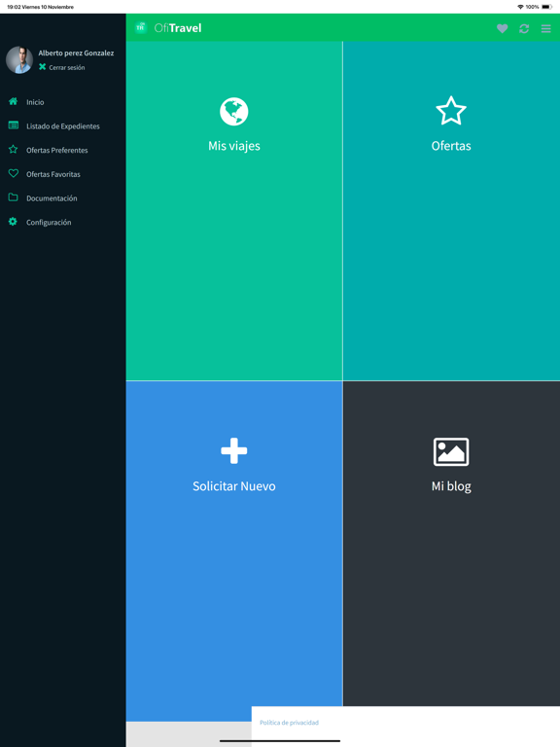Select Ofertas Preferentes in sidebar

(x=57, y=150)
